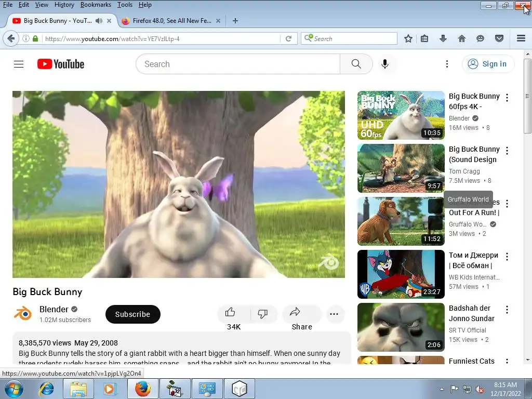
Task: Close the Big Buck Bunny tab
Action: (x=109, y=21)
